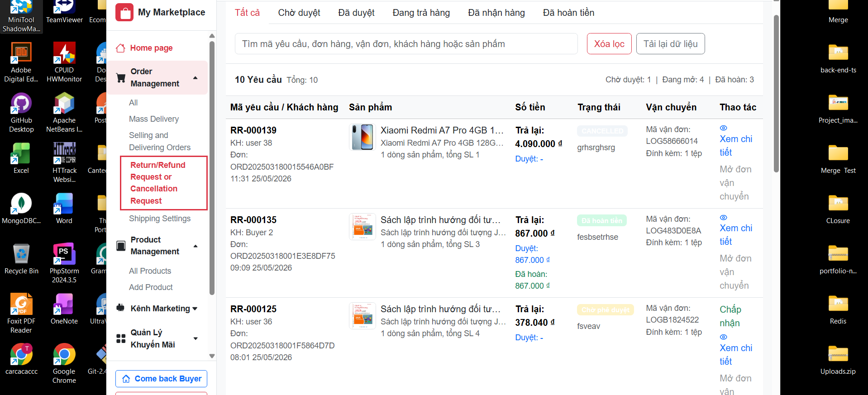Click the Kênh Marketing icon

coord(120,308)
